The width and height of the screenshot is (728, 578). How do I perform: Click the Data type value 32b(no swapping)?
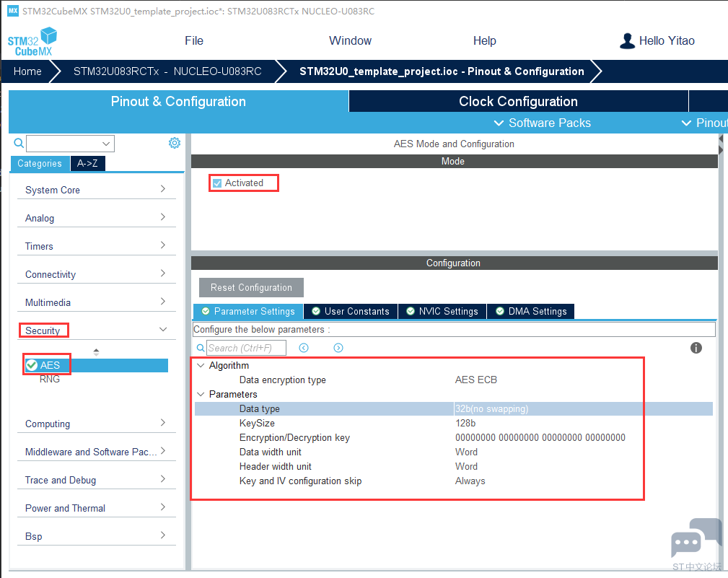491,408
